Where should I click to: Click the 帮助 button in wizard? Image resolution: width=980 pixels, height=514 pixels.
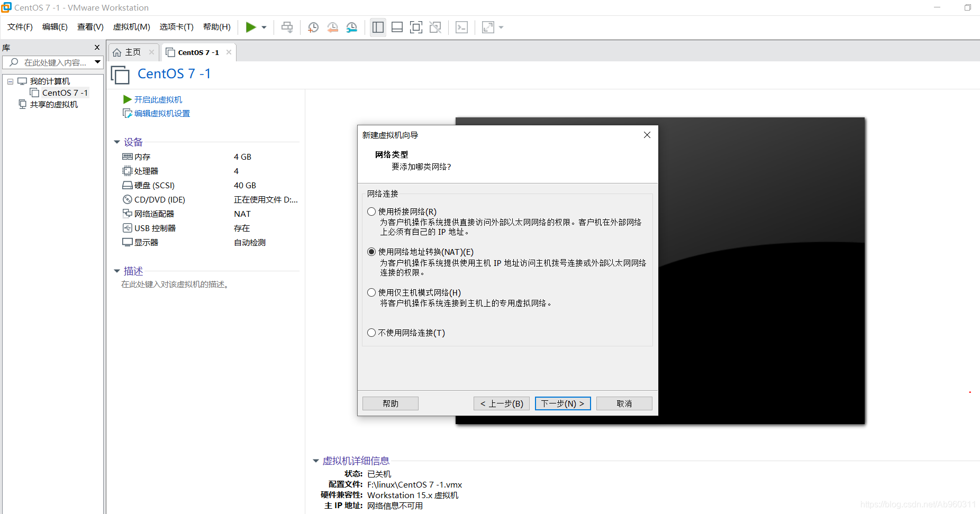pyautogui.click(x=391, y=403)
